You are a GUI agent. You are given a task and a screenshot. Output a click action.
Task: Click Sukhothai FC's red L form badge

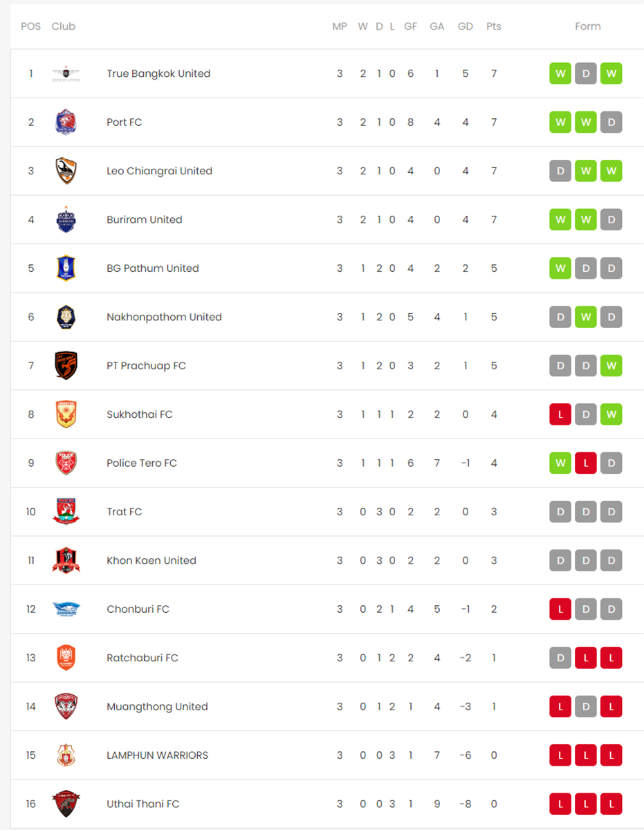coord(560,414)
